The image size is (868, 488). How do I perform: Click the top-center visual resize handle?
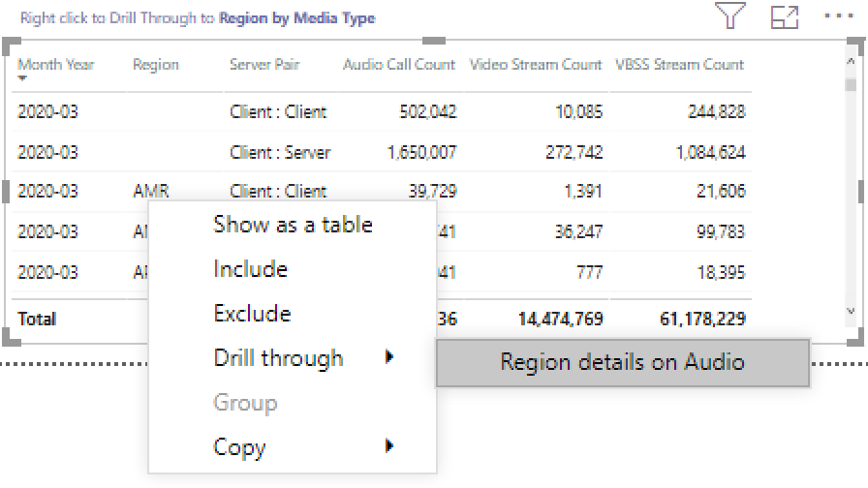point(433,41)
